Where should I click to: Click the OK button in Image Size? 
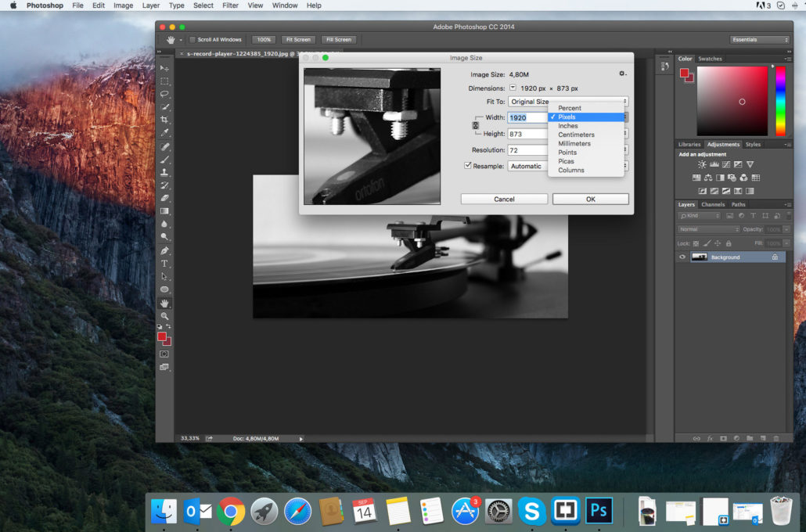click(590, 199)
